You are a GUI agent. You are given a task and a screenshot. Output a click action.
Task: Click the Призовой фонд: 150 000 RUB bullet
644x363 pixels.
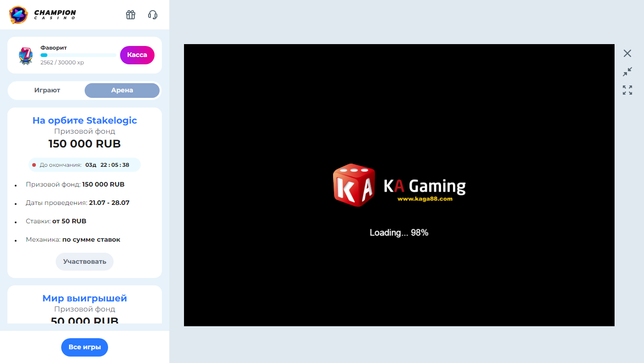click(x=75, y=184)
